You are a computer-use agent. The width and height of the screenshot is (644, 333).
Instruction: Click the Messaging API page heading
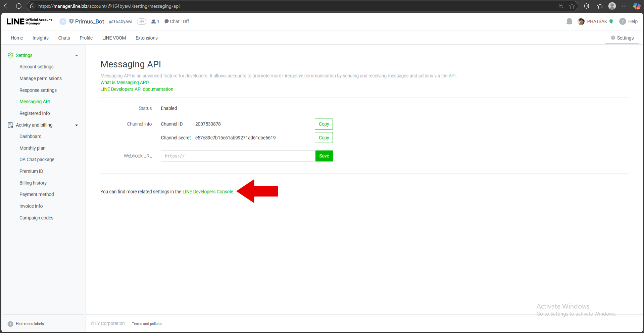tap(131, 64)
